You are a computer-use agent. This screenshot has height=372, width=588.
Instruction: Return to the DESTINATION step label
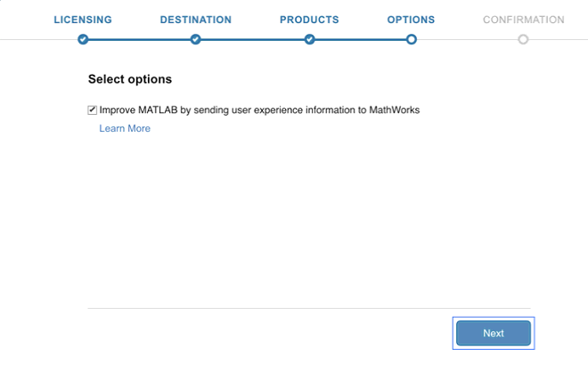pyautogui.click(x=196, y=20)
